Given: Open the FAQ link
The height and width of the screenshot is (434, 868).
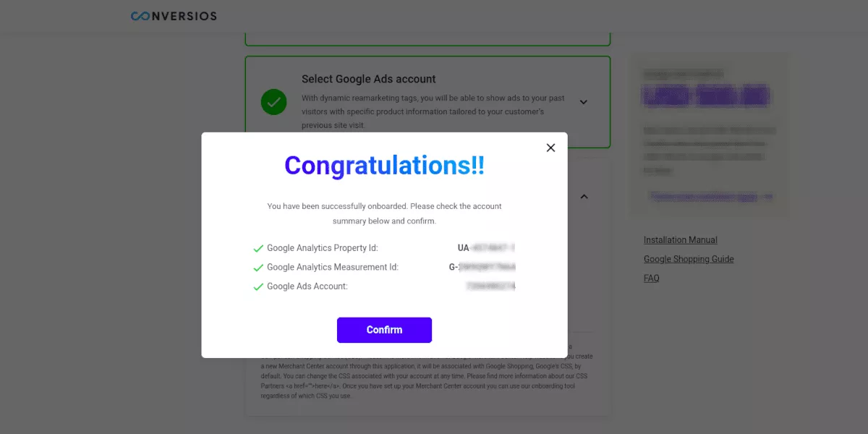Looking at the screenshot, I should 652,278.
